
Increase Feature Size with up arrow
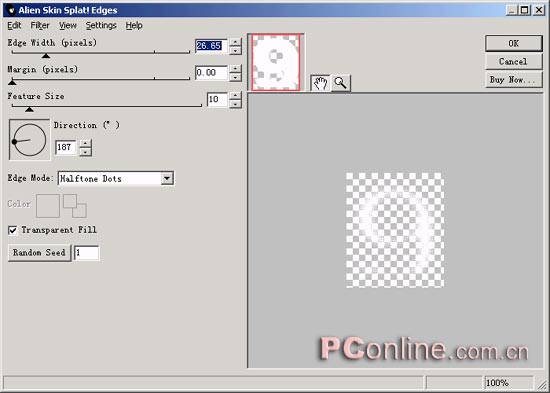click(236, 95)
